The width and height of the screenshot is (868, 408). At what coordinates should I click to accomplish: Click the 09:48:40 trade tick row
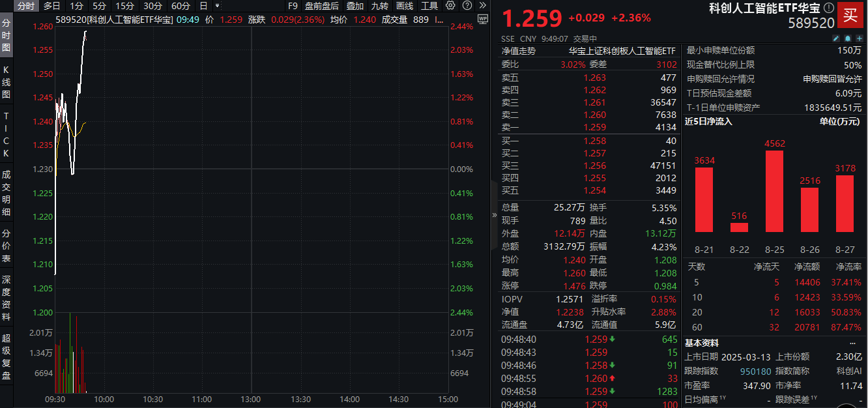tap(589, 339)
